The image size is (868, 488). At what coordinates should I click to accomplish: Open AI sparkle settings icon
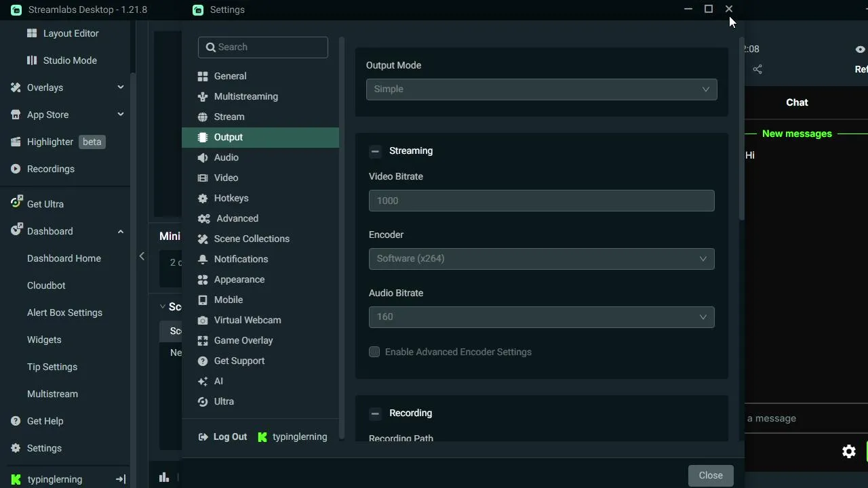coord(203,381)
